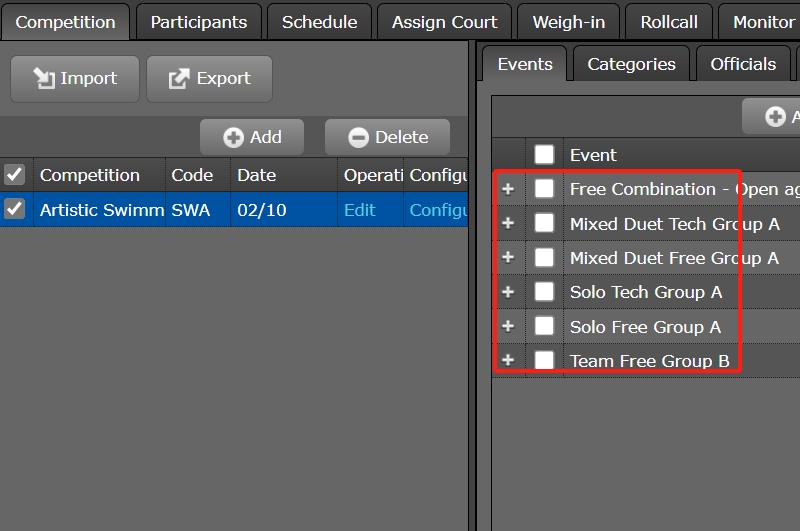The height and width of the screenshot is (531, 800).
Task: Click the Edit link for the competition
Action: click(x=360, y=210)
